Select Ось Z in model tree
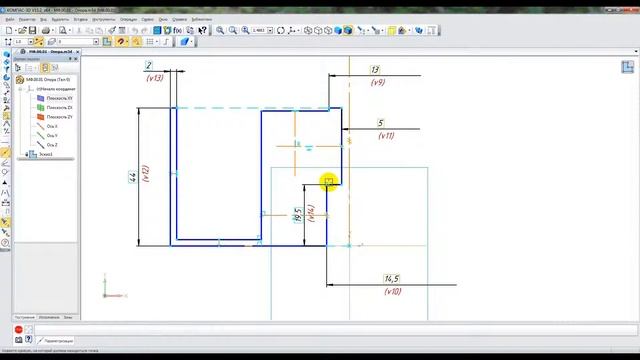 (x=52, y=145)
